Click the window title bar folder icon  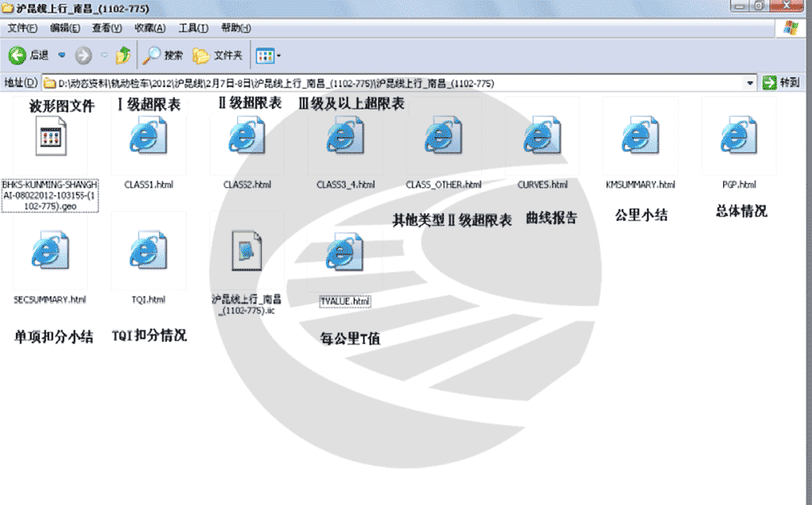coord(7,8)
